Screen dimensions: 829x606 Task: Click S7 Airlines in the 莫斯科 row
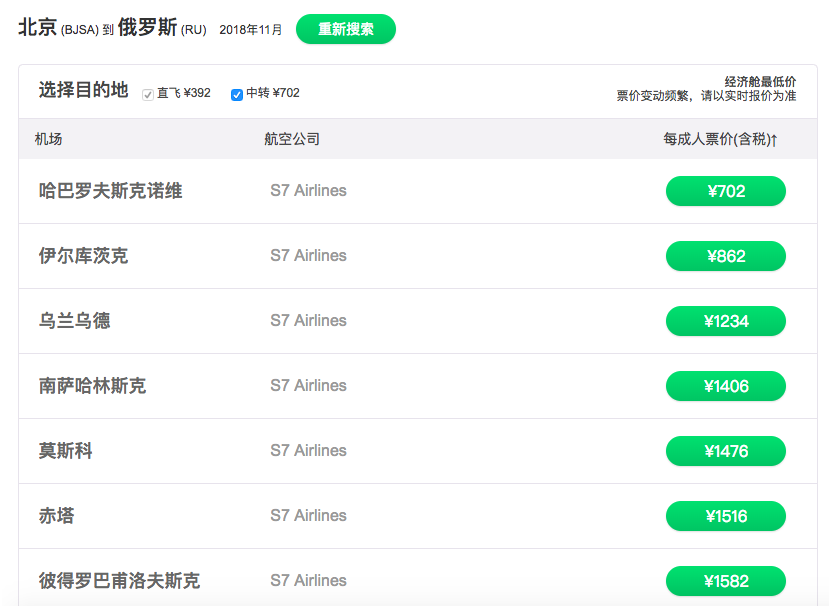pos(308,451)
